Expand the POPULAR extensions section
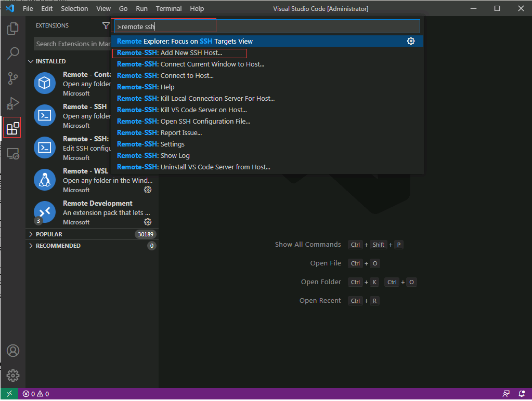The height and width of the screenshot is (401, 532). point(92,234)
